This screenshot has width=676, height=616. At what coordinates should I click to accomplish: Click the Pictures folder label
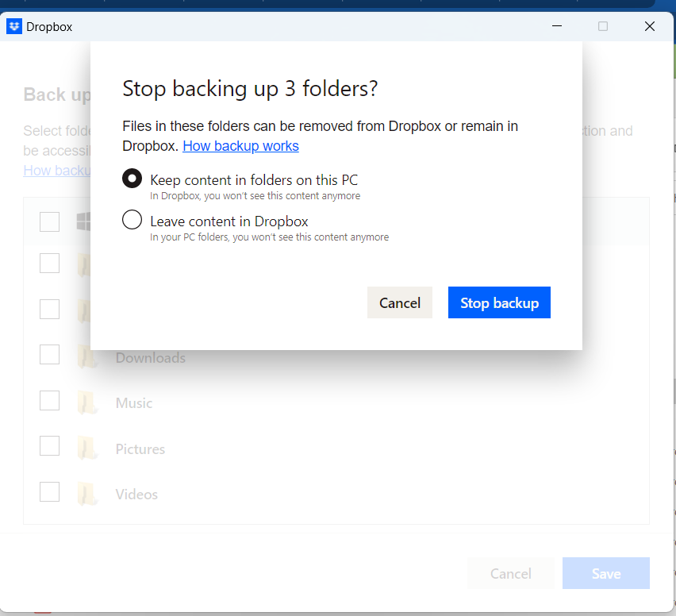coord(140,449)
